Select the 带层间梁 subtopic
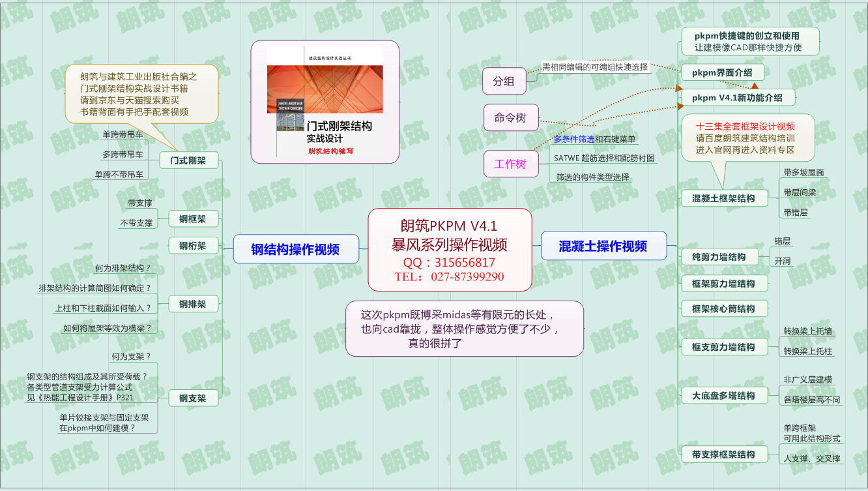 point(800,192)
